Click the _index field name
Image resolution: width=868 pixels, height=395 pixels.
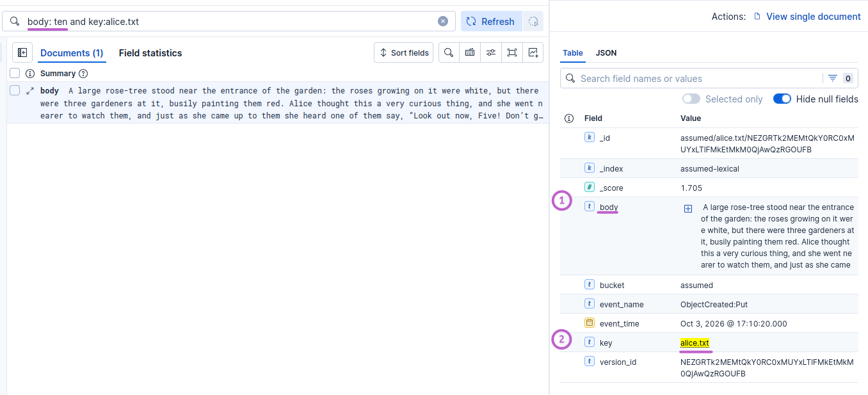tap(611, 168)
